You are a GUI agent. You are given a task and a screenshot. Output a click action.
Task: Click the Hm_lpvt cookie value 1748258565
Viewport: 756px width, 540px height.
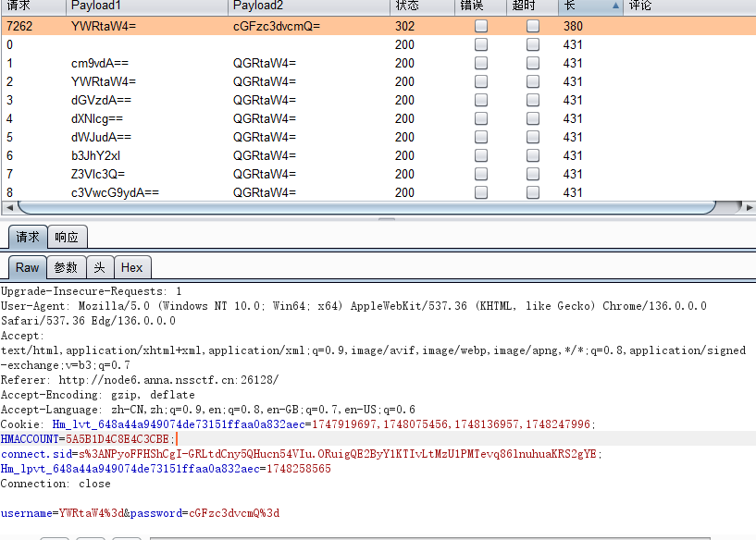tap(299, 469)
